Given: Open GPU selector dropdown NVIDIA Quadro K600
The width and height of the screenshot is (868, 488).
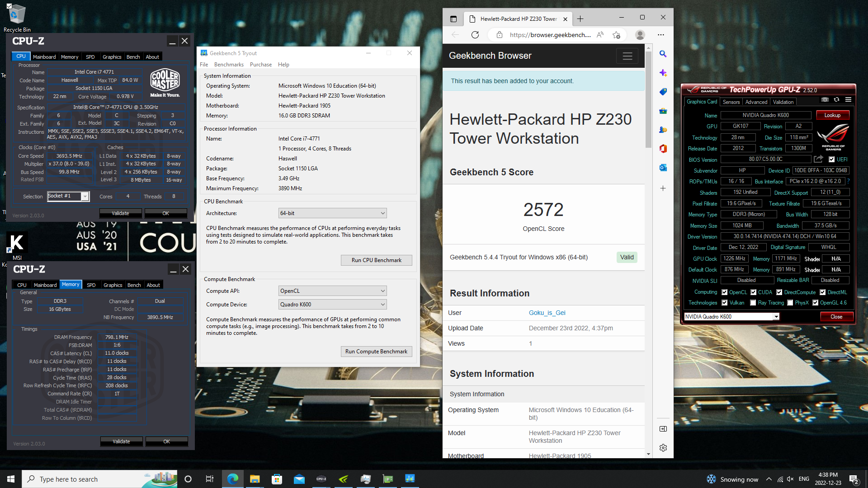Looking at the screenshot, I should coord(731,317).
